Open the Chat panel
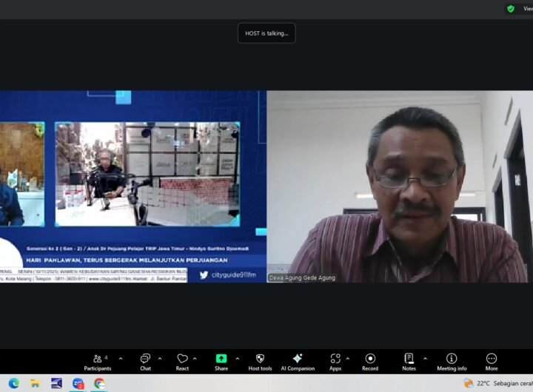The height and width of the screenshot is (392, 533). tap(145, 359)
